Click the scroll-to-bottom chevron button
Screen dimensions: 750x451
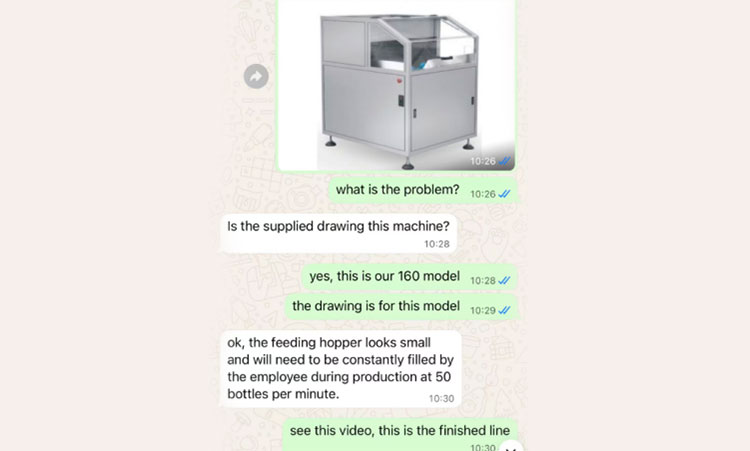tap(511, 449)
